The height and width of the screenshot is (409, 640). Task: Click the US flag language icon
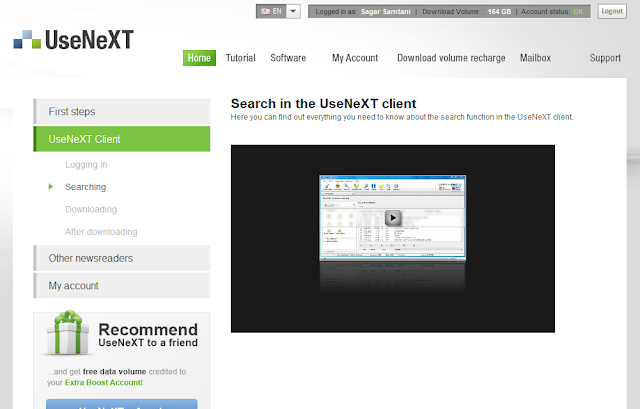point(265,11)
